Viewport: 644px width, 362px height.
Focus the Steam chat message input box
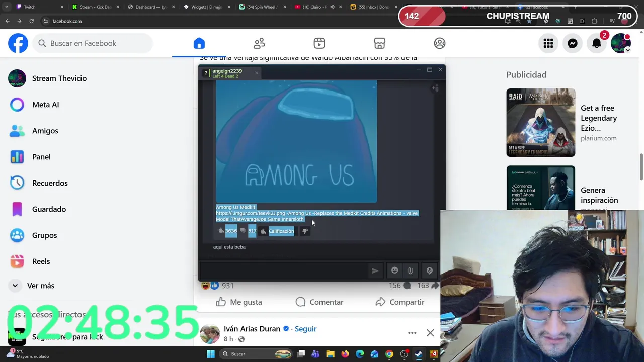coord(284,270)
